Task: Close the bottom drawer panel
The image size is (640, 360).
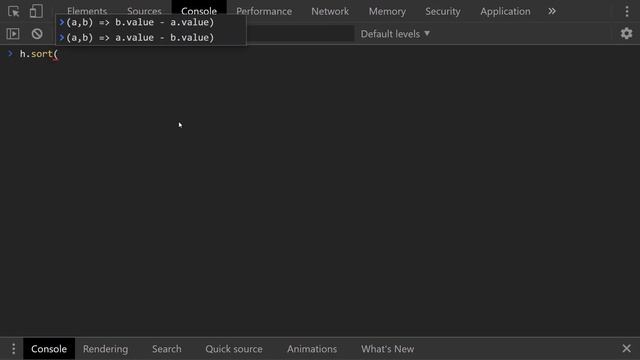Action: tap(627, 349)
